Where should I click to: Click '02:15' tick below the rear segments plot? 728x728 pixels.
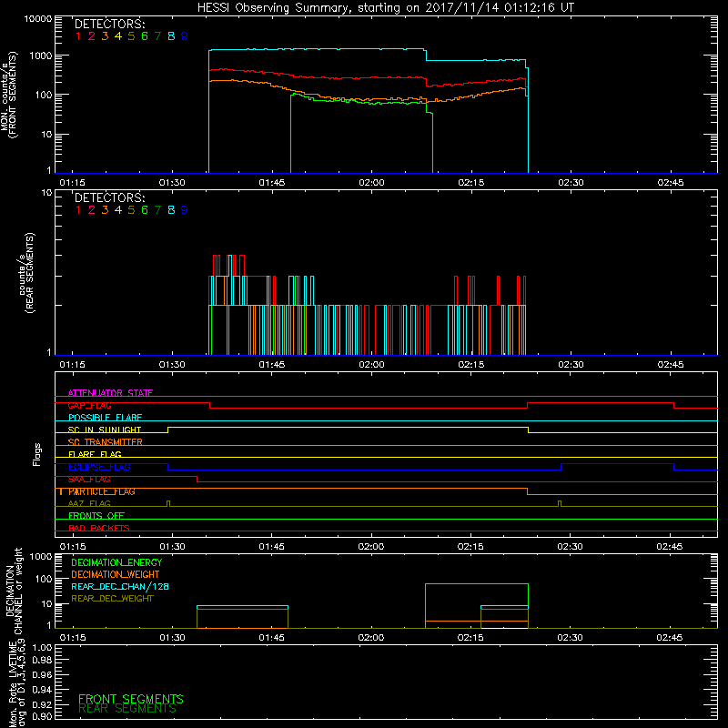click(470, 365)
